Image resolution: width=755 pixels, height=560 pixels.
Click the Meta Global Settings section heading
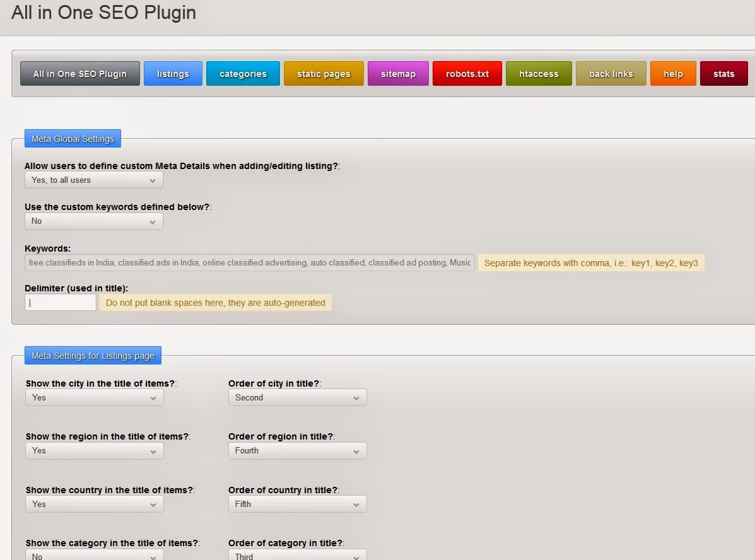tap(73, 139)
